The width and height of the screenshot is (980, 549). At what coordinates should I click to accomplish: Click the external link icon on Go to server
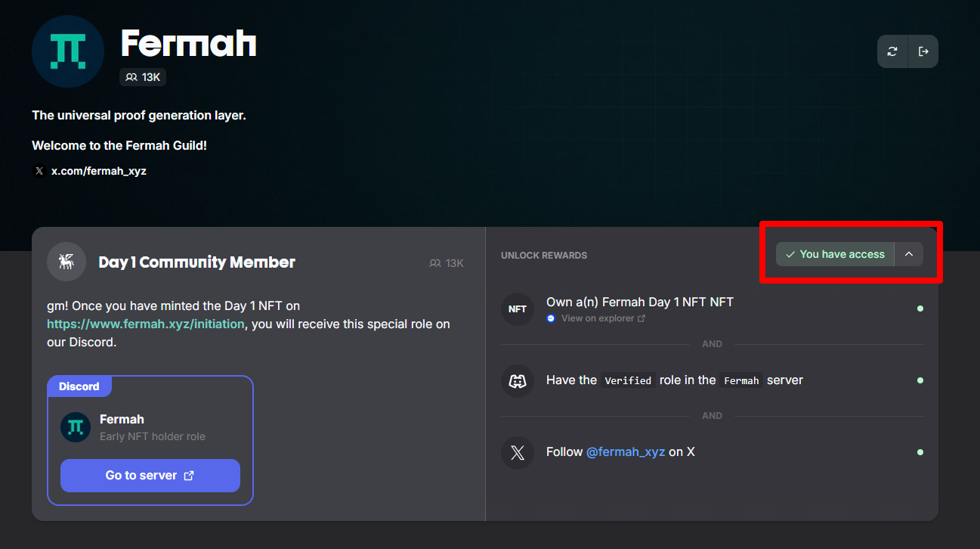click(189, 476)
